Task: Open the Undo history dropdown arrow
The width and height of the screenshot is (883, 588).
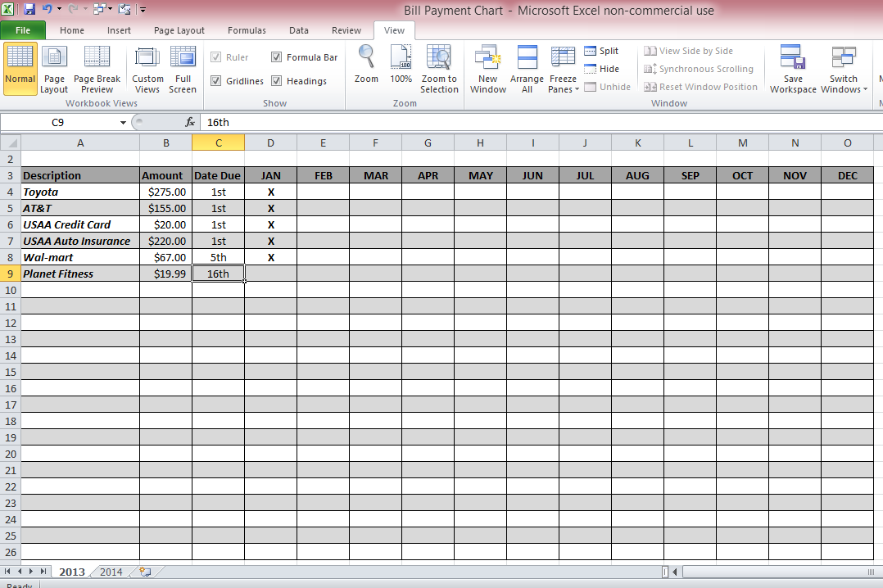Action: [59, 9]
